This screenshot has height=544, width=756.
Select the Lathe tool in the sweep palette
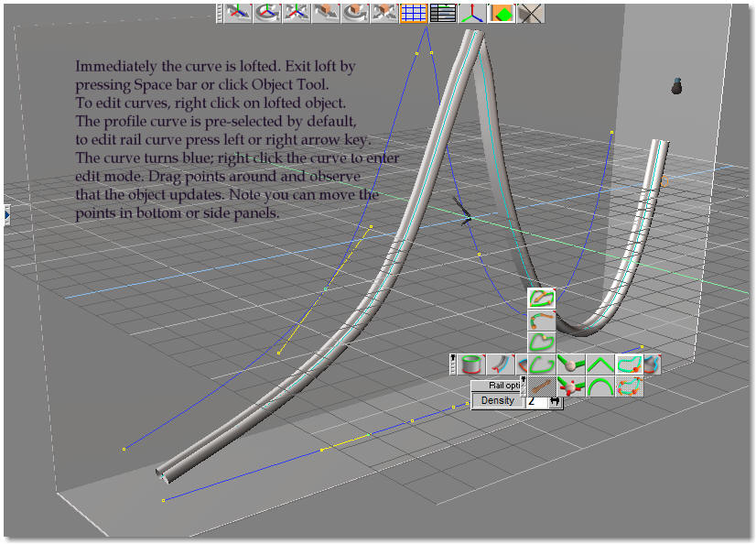point(470,364)
